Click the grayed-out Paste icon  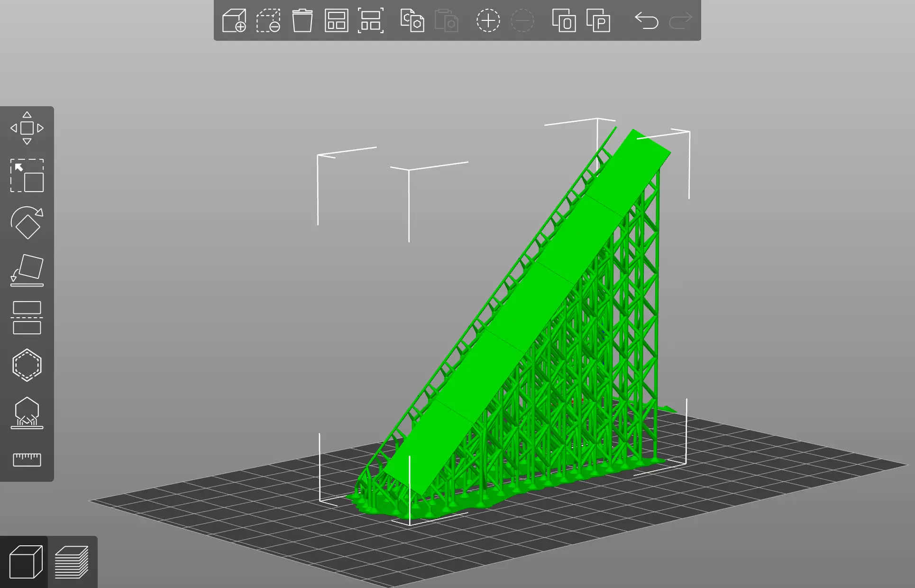coord(446,21)
